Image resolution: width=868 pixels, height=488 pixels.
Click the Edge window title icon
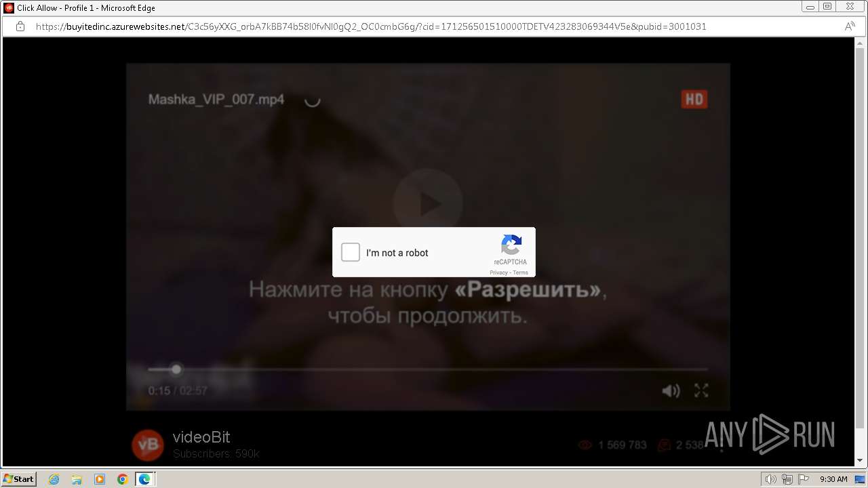click(9, 7)
